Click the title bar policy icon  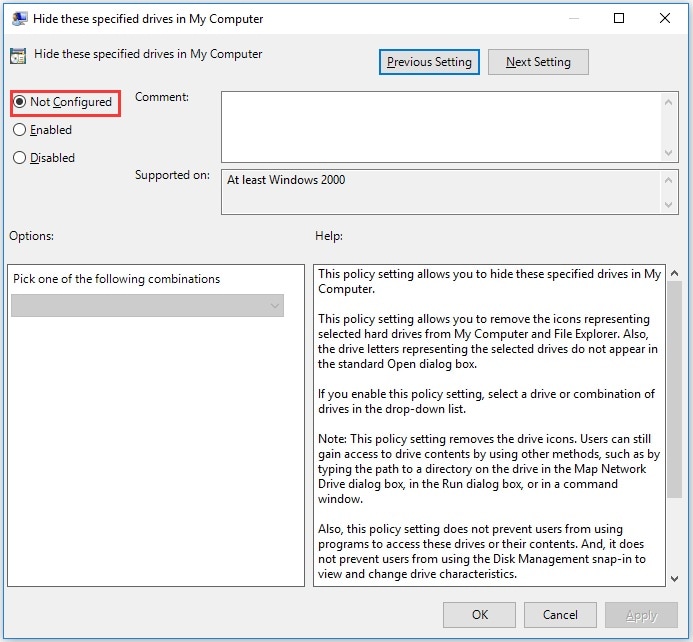coord(19,19)
